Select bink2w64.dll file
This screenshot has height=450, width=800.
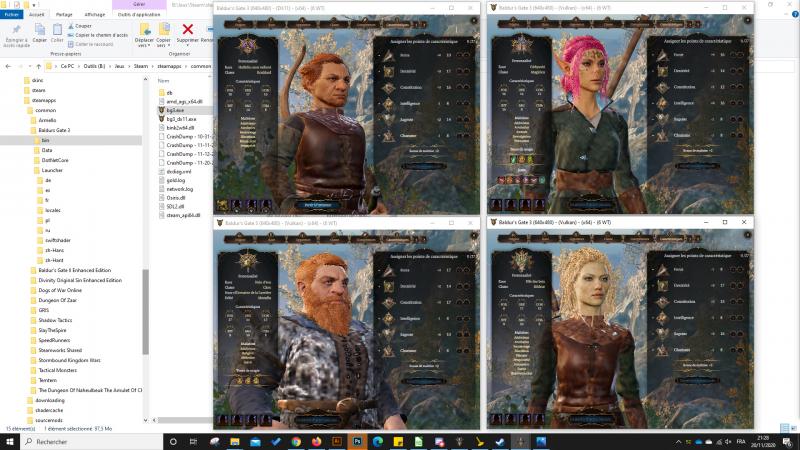click(x=180, y=128)
